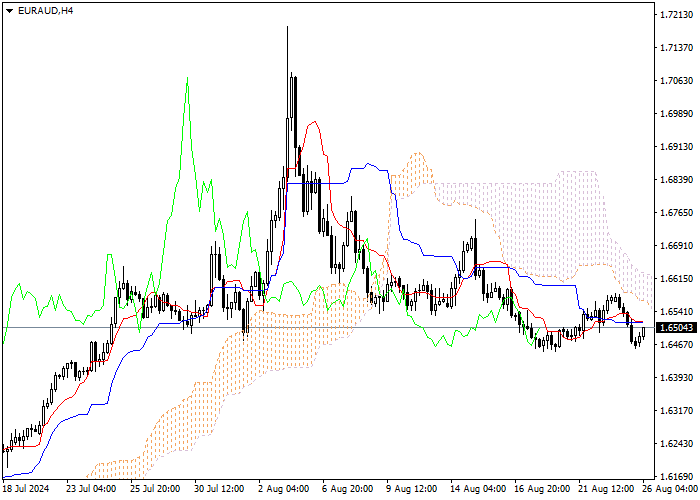This screenshot has height=500, width=700.
Task: Click the 1.69890 price axis label
Action: (676, 114)
